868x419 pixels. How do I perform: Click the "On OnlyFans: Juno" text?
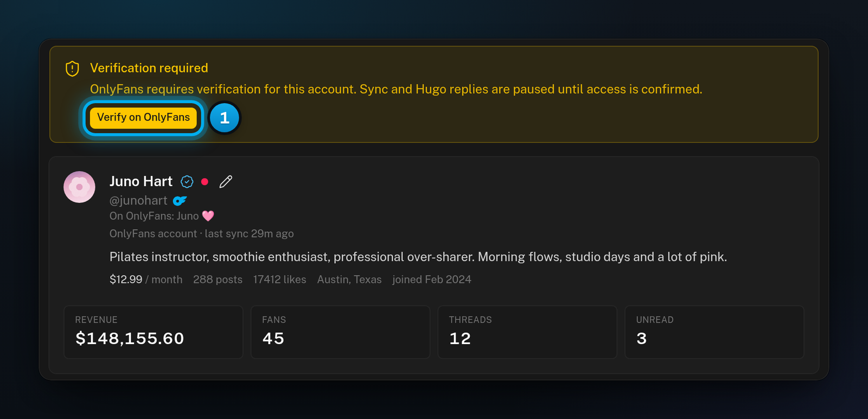(154, 216)
